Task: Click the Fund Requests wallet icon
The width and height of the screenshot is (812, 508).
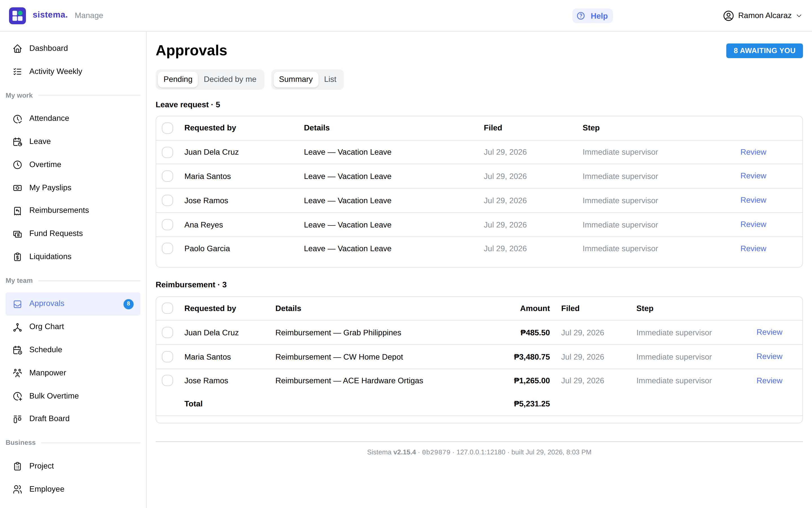Action: pos(17,234)
